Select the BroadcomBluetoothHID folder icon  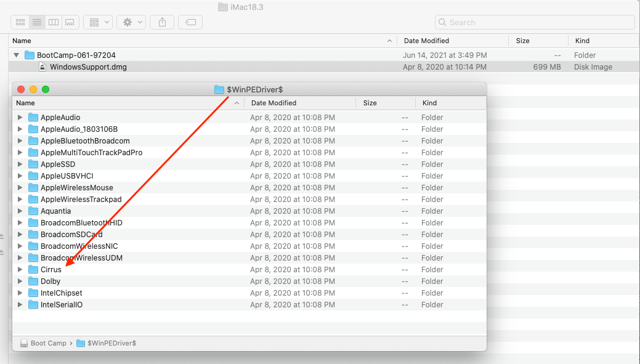[x=33, y=223]
